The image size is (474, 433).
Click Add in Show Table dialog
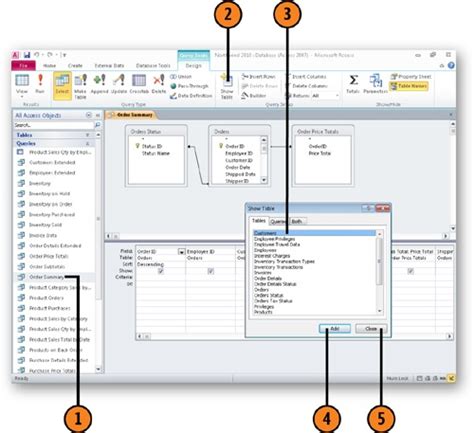(x=335, y=329)
